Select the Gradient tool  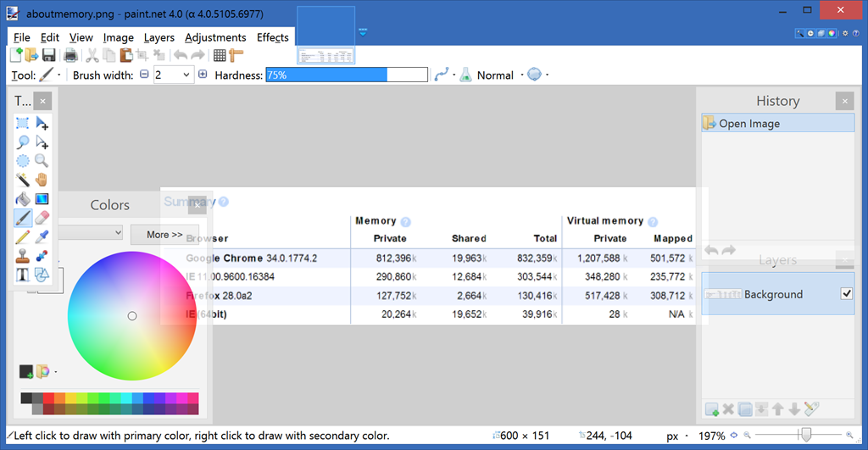[42, 199]
